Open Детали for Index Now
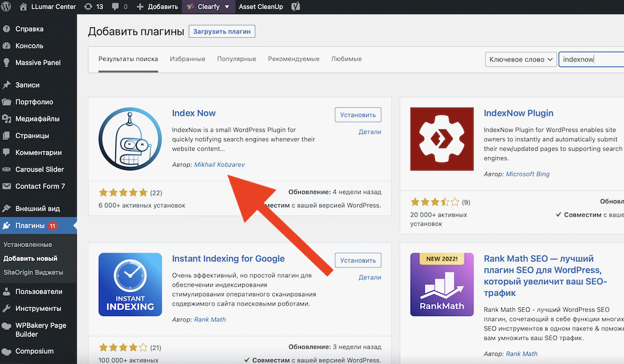The height and width of the screenshot is (364, 624). pos(370,131)
